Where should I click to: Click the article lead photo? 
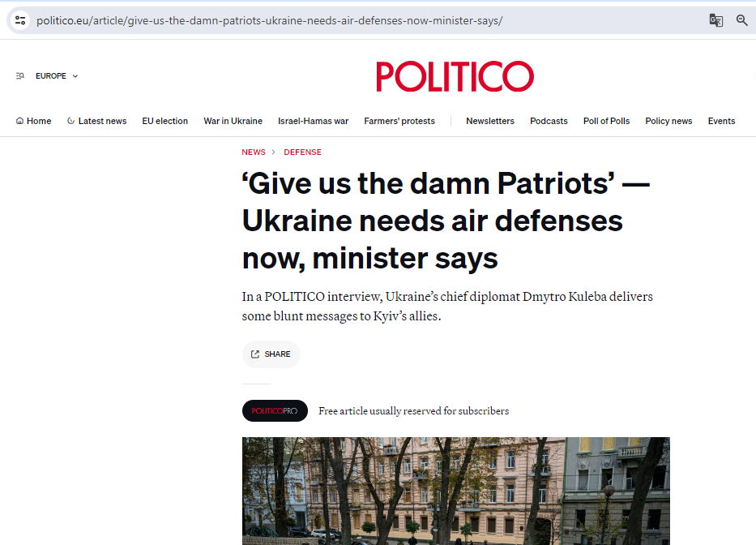click(455, 491)
